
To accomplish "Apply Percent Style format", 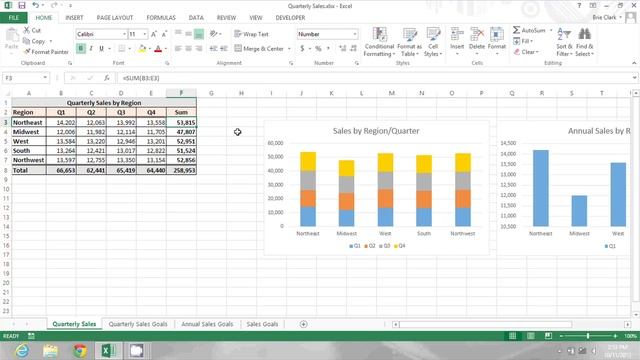I will point(318,49).
